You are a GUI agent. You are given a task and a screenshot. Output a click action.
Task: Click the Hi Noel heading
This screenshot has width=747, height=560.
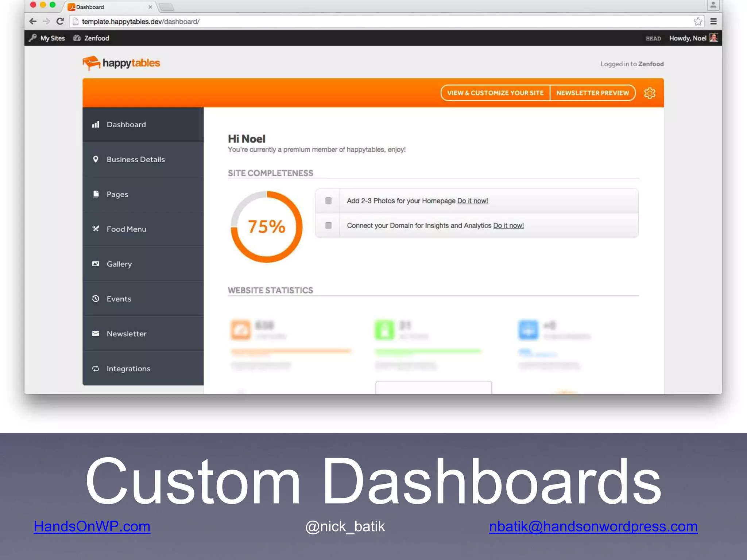point(247,139)
